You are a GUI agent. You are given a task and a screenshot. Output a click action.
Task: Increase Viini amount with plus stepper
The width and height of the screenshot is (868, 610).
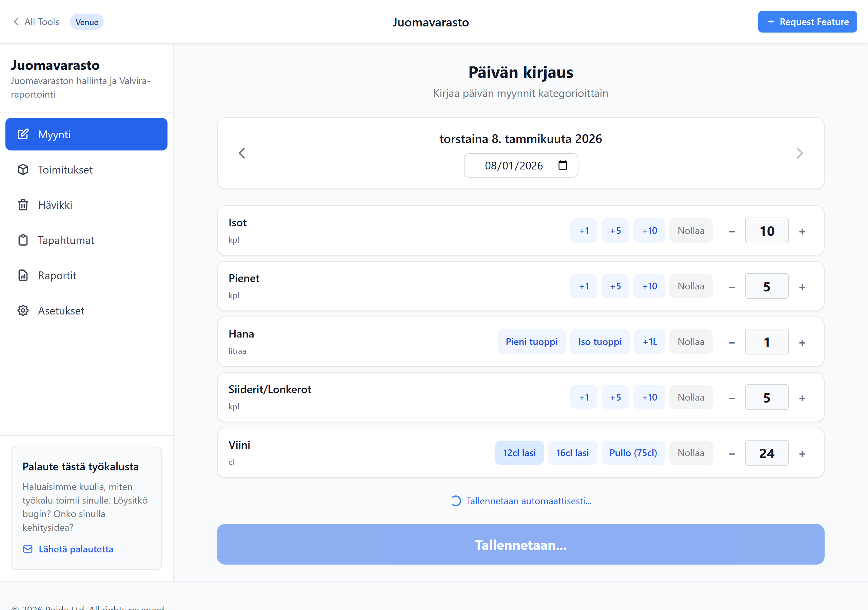coord(802,453)
